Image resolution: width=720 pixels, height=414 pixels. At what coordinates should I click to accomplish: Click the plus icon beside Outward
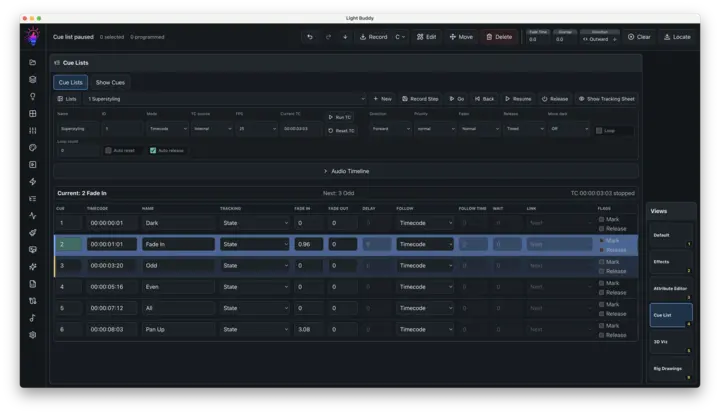coord(614,39)
